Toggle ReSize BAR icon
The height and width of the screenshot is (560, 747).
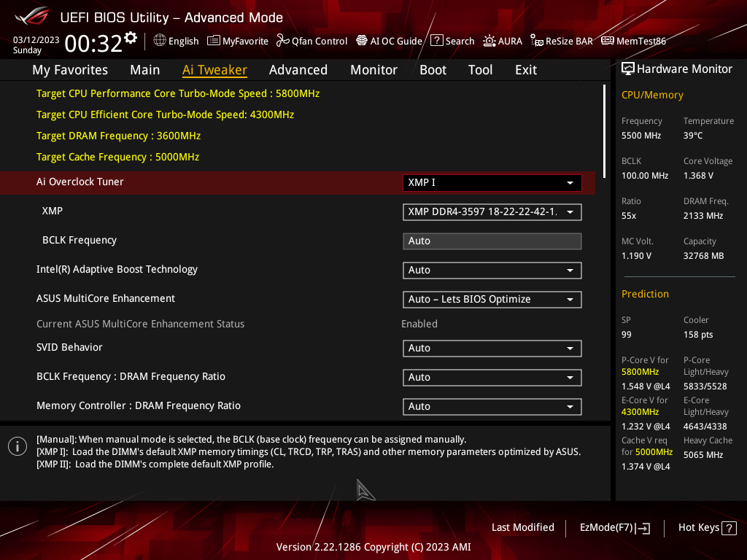pos(536,41)
